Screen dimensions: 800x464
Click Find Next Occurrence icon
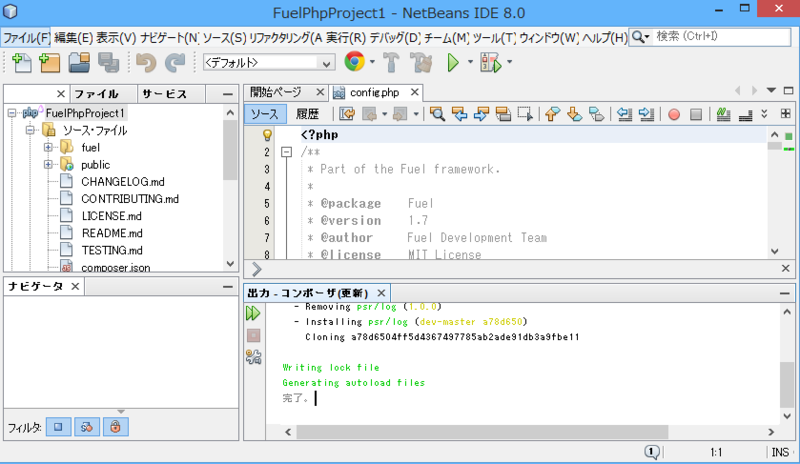[x=481, y=113]
